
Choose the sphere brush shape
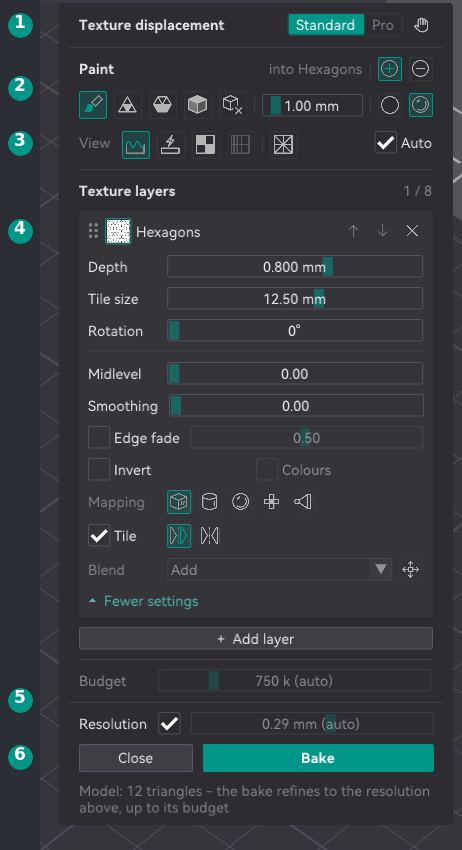(x=421, y=105)
